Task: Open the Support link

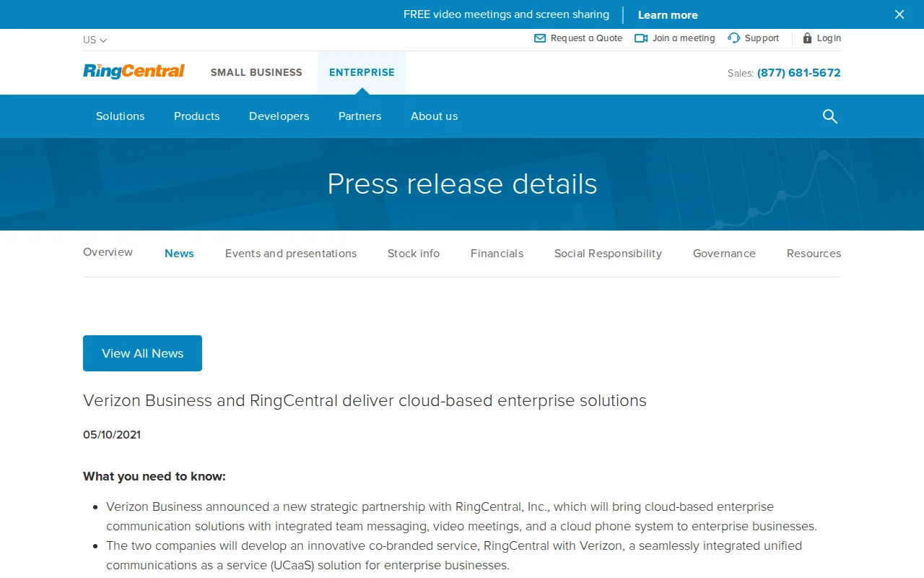Action: [x=762, y=38]
